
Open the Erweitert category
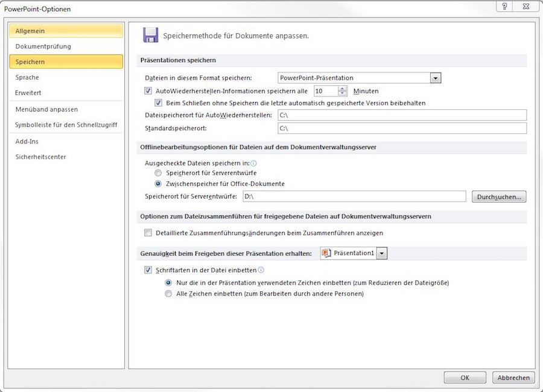click(x=66, y=93)
